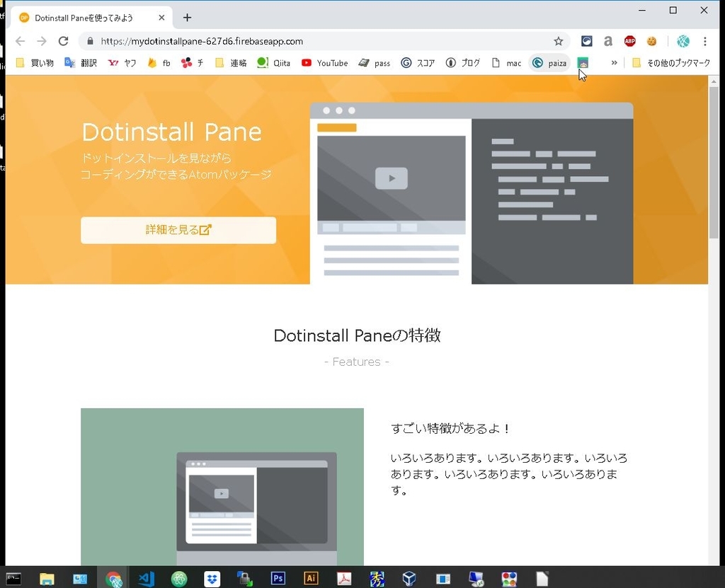The height and width of the screenshot is (588, 725).
Task: Close the Dotinstall Pane tab
Action: click(161, 18)
